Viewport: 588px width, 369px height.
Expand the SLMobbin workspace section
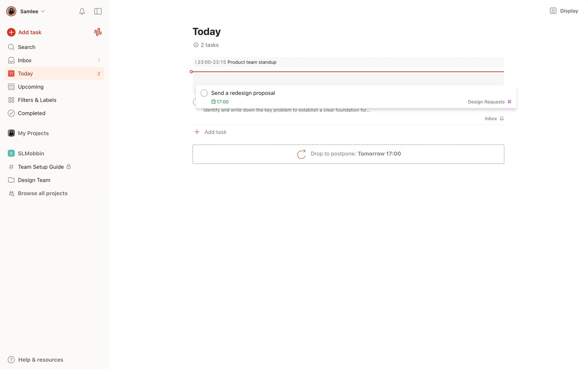(x=31, y=153)
